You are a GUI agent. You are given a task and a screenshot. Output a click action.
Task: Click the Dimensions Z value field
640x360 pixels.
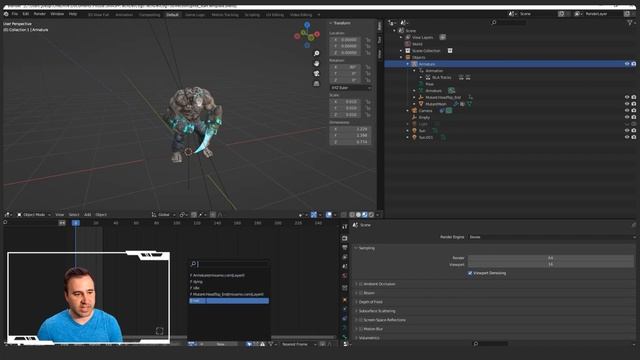pyautogui.click(x=350, y=142)
